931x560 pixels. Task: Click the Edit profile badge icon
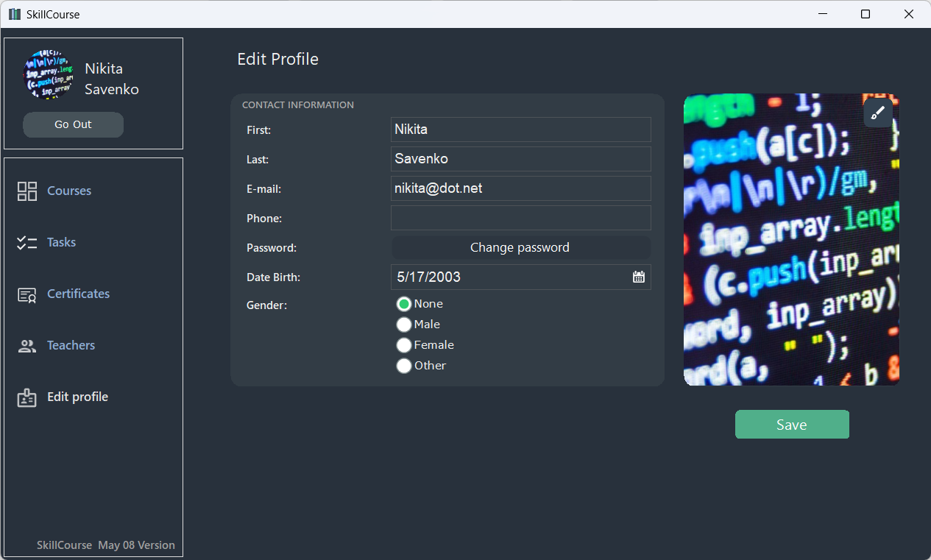pos(27,397)
